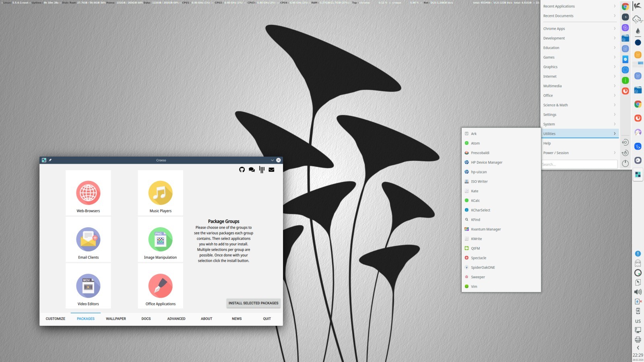This screenshot has width=644, height=362.
Task: Select the Video Editors package group
Action: click(88, 286)
